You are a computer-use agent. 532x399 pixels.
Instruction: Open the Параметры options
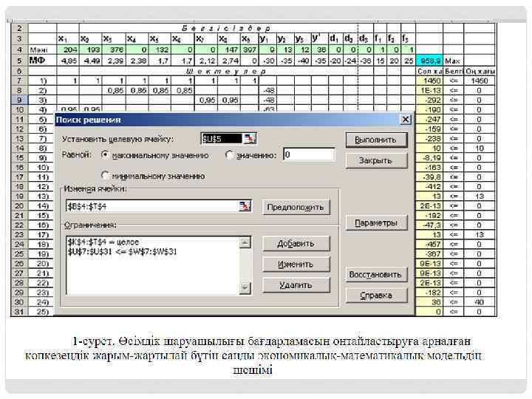click(x=376, y=223)
